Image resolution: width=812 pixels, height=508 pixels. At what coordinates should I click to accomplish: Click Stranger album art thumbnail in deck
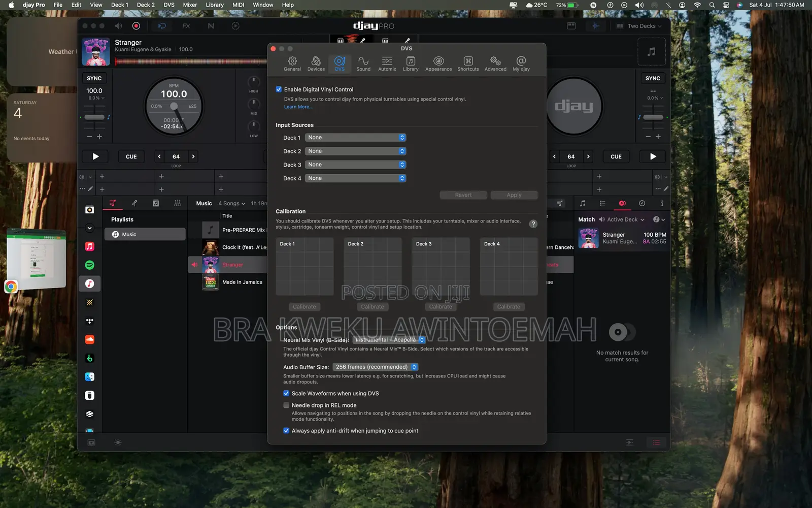tap(96, 51)
